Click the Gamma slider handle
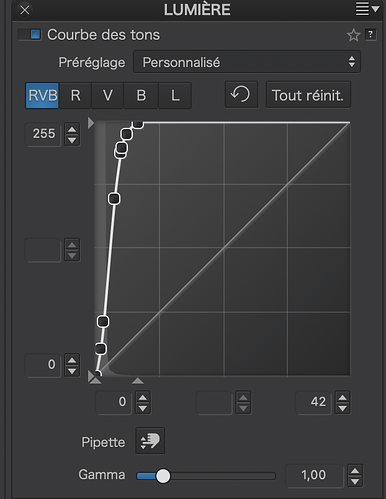 163,476
